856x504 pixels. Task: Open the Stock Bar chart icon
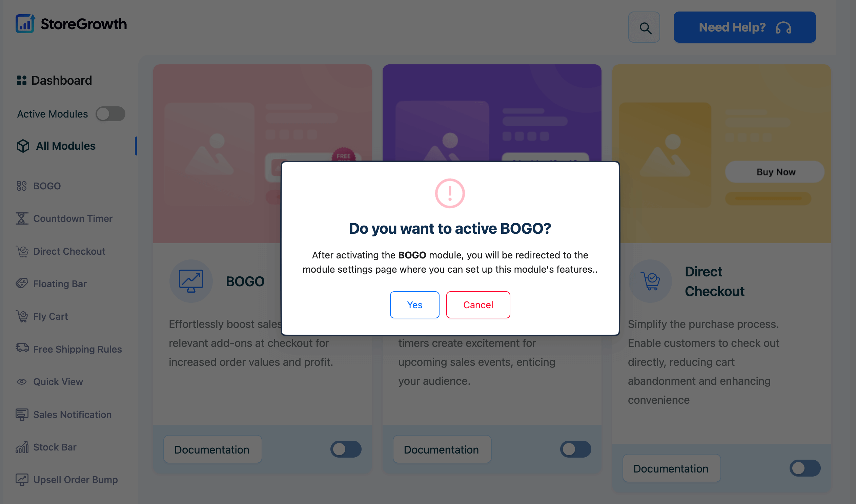[22, 447]
